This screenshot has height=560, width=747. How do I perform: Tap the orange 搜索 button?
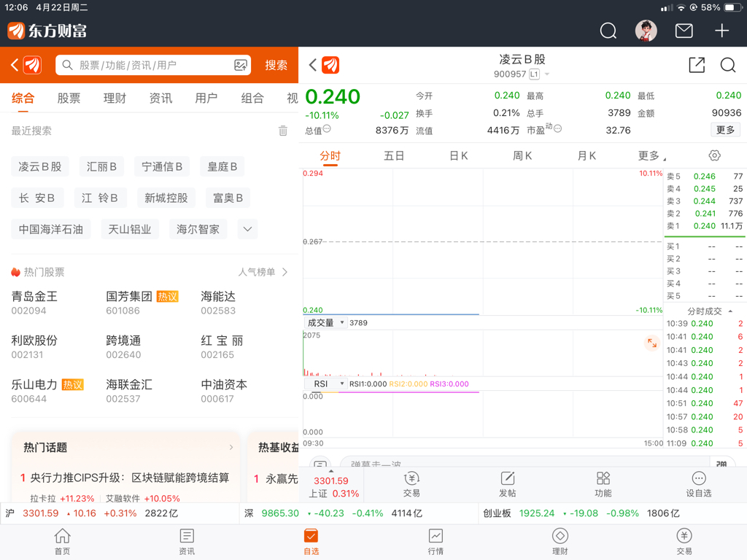(276, 65)
